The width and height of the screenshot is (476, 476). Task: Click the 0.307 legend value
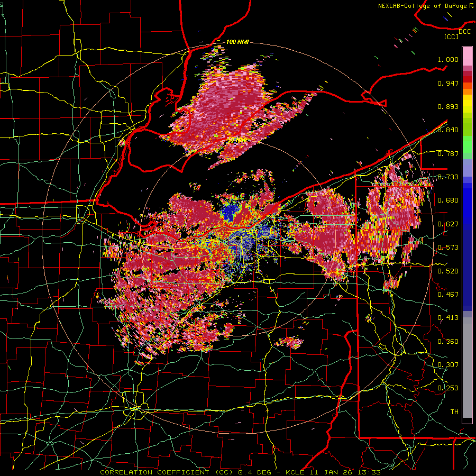coord(448,365)
